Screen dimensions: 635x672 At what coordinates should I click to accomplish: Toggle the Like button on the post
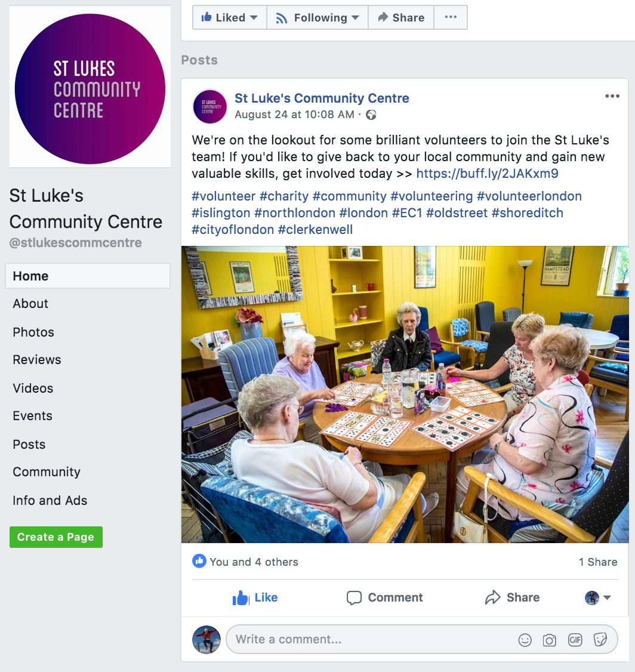click(x=255, y=597)
